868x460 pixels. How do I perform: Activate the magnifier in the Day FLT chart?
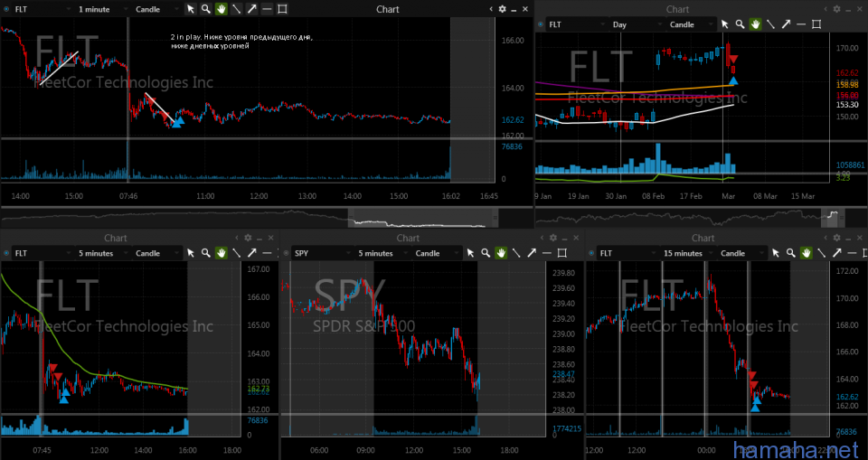tap(740, 24)
